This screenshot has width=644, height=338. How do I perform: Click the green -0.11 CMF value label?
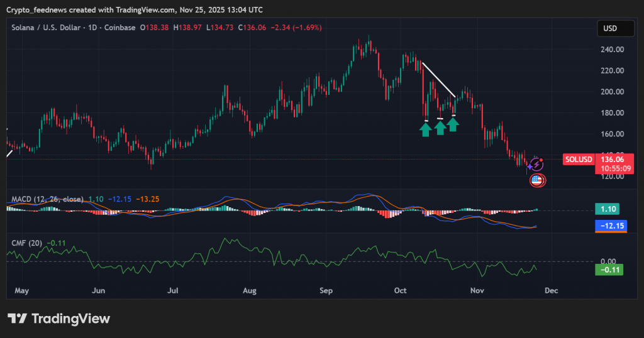click(x=609, y=270)
